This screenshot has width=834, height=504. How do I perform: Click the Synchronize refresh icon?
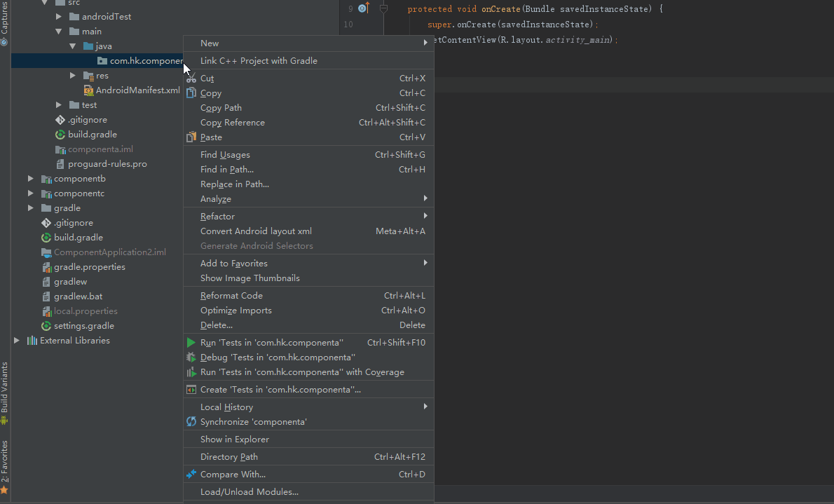tap(191, 422)
